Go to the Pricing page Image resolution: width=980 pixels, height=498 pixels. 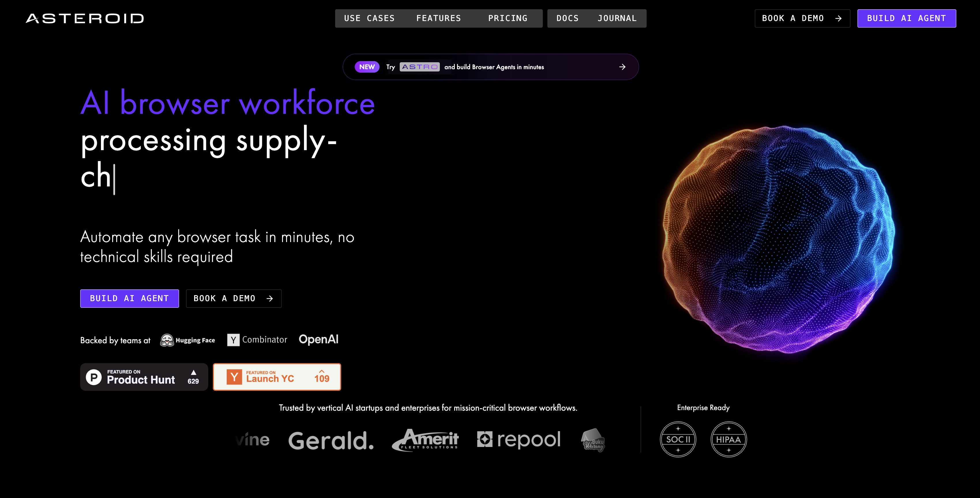pyautogui.click(x=508, y=18)
